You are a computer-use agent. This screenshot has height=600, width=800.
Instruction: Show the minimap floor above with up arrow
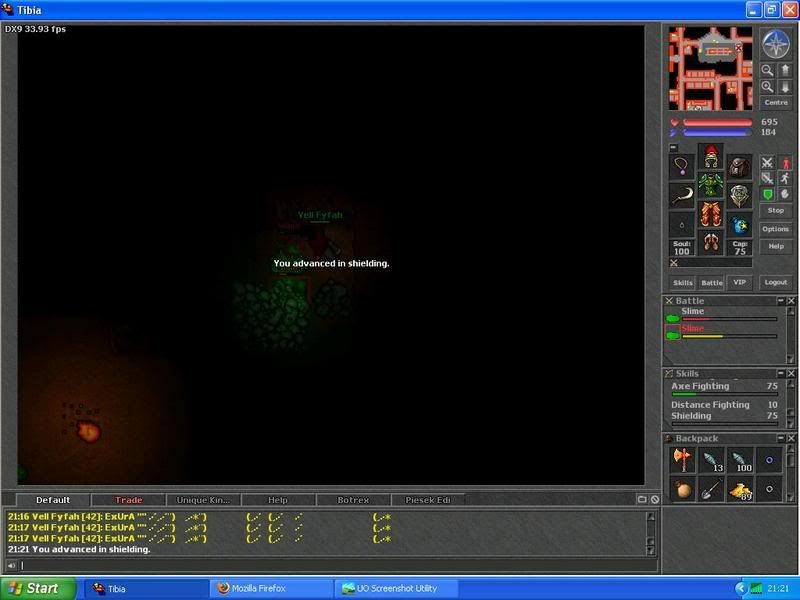tap(785, 70)
